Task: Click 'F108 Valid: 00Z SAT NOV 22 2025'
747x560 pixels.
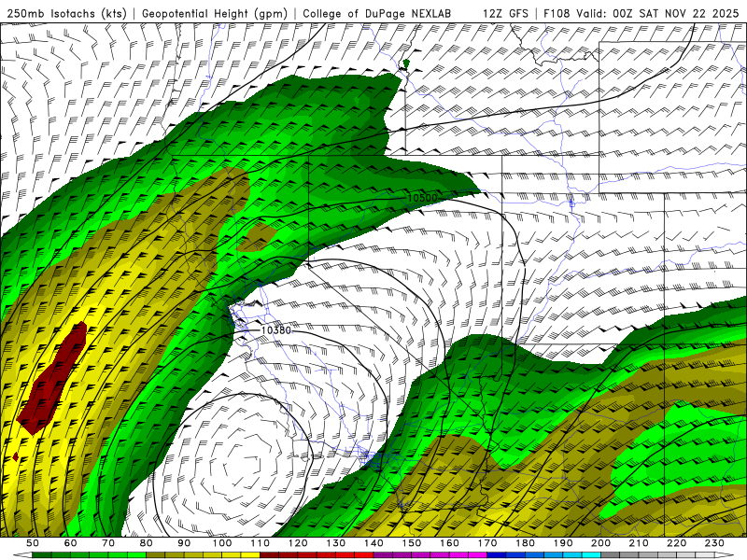Action: coord(641,14)
